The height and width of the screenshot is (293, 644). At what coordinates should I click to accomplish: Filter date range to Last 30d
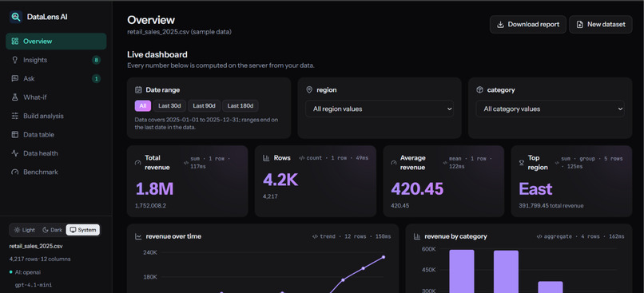[169, 106]
